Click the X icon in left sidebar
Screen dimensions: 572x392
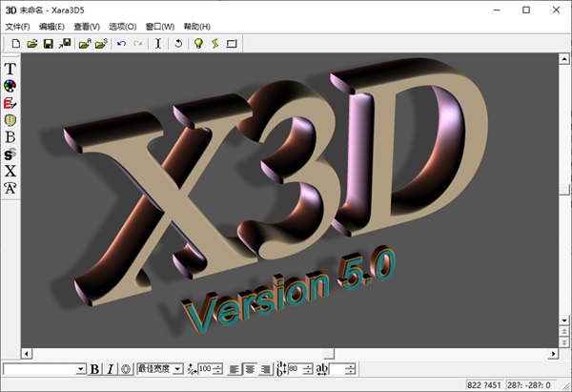10,171
